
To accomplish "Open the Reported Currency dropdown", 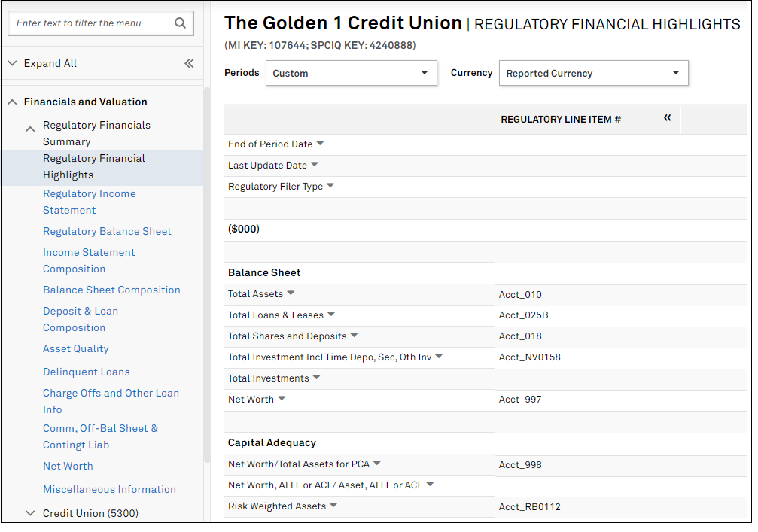I will [593, 74].
